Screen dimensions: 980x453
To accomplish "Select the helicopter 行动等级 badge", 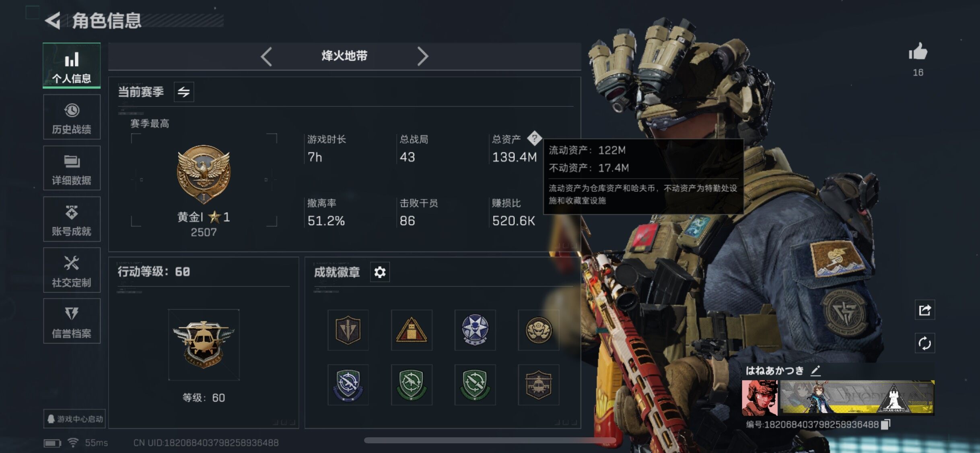I will coord(204,345).
